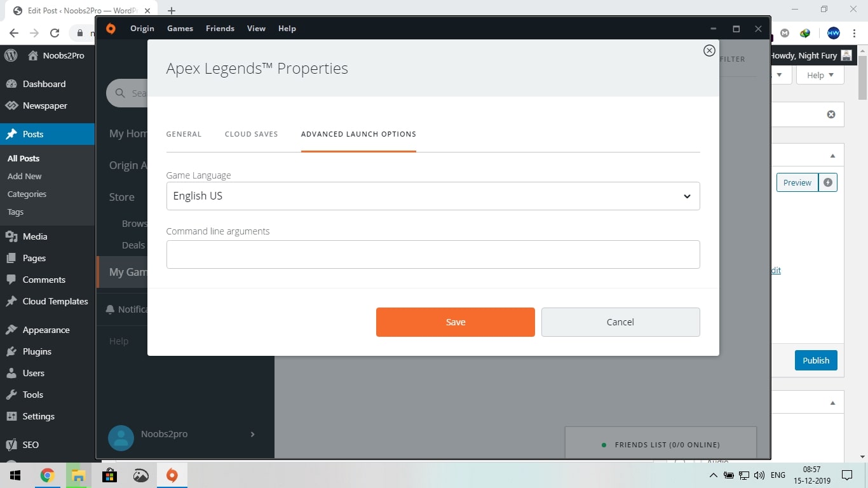Open the Games menu in Origin
Image resolution: width=868 pixels, height=488 pixels.
180,29
